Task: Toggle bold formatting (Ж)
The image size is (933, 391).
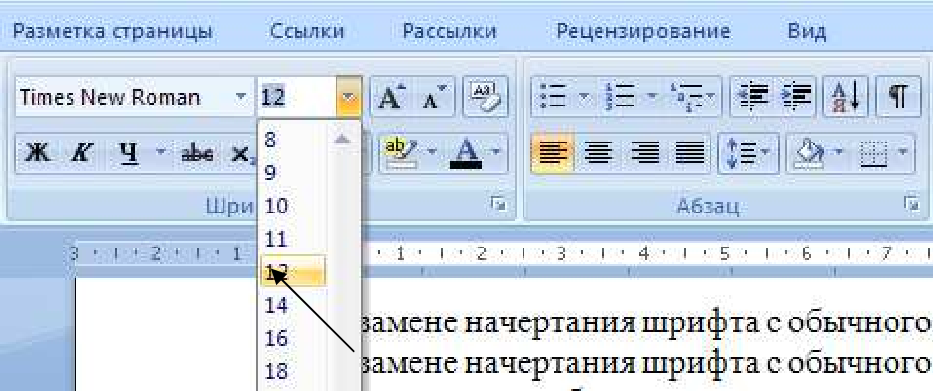Action: pyautogui.click(x=37, y=154)
